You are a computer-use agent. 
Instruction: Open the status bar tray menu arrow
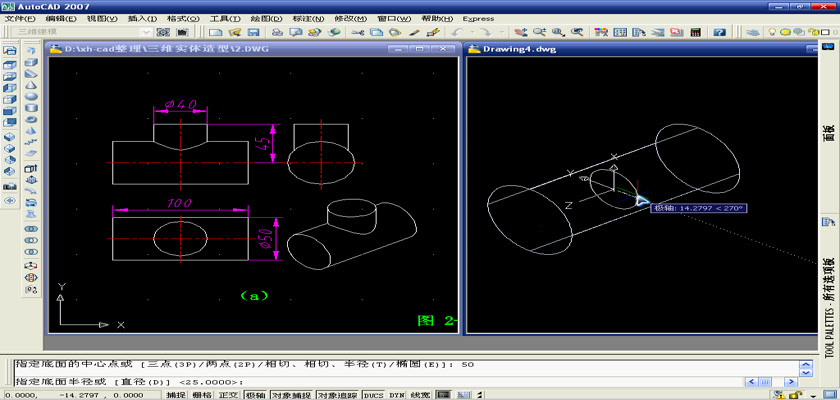point(815,395)
